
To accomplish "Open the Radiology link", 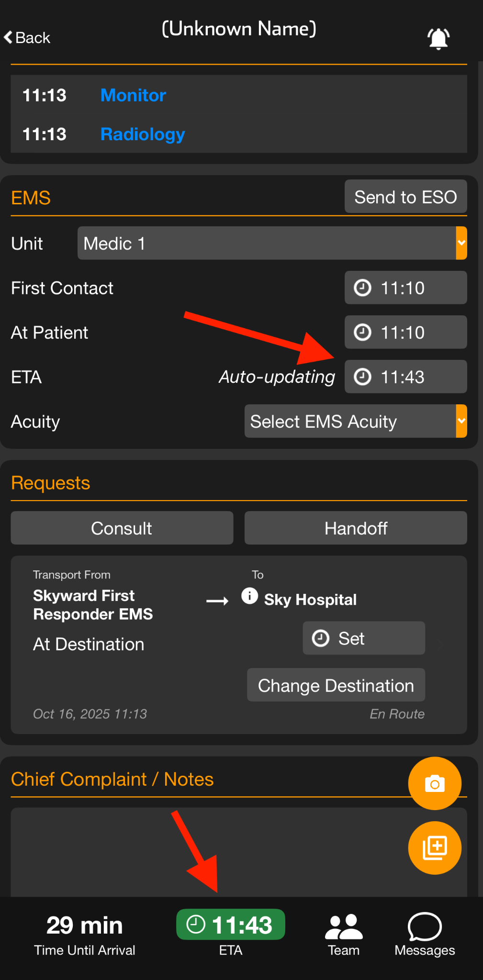I will pyautogui.click(x=143, y=134).
